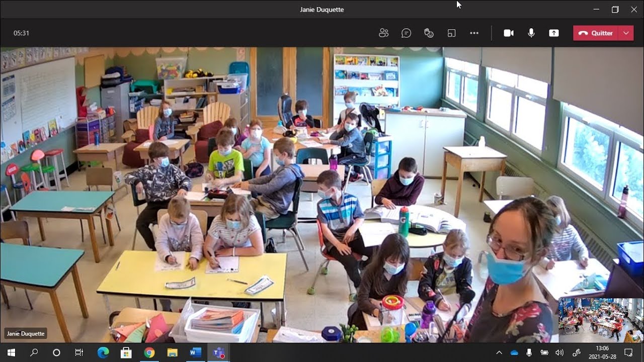Leave the call with Quitter button
Image resolution: width=644 pixels, height=362 pixels.
596,33
